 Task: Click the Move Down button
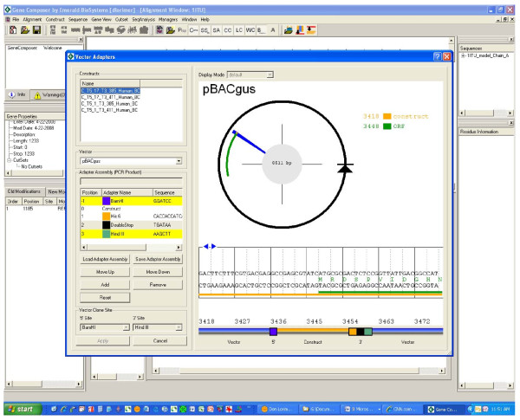[x=158, y=272]
